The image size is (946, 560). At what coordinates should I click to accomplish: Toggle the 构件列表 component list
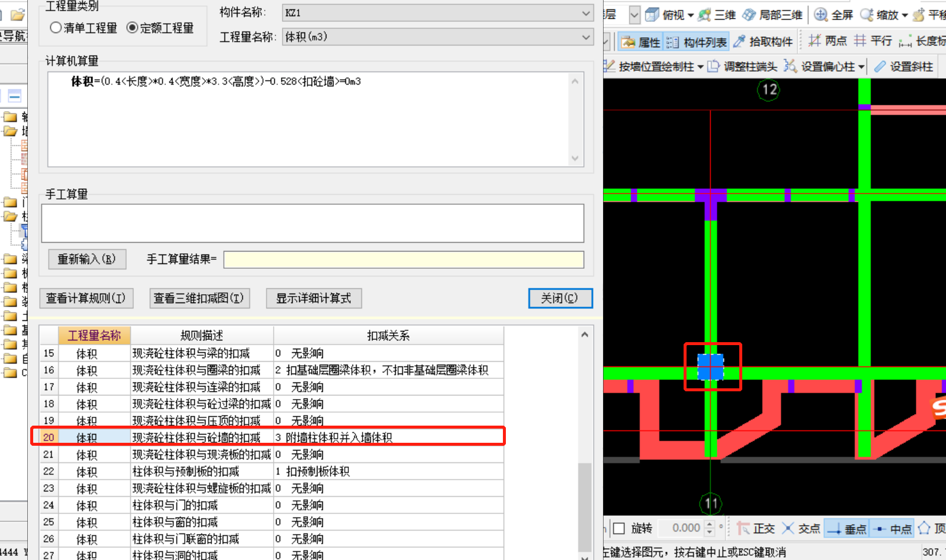(x=696, y=42)
